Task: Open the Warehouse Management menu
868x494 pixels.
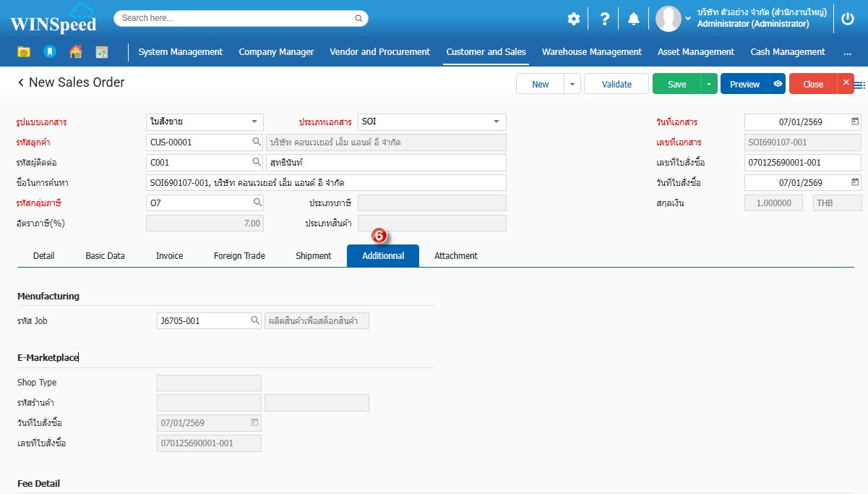Action: (591, 52)
